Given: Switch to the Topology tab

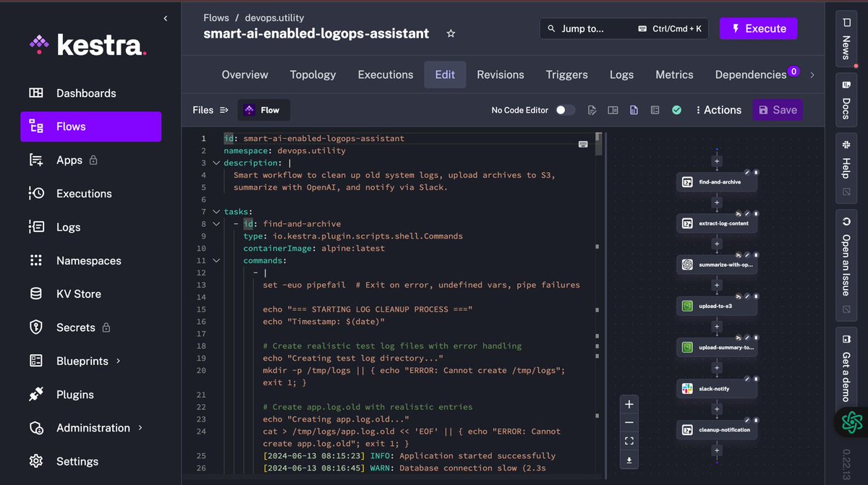Looking at the screenshot, I should click(312, 74).
